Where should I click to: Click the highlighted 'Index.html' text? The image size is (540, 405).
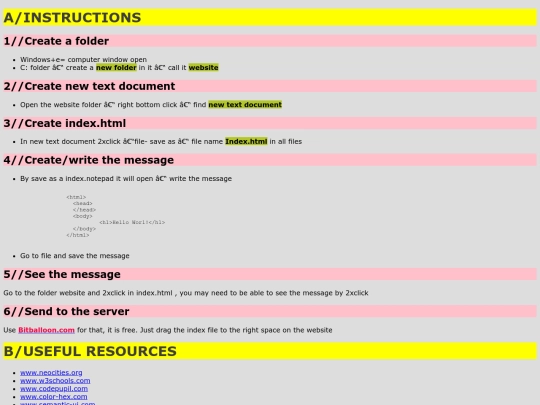coord(246,142)
